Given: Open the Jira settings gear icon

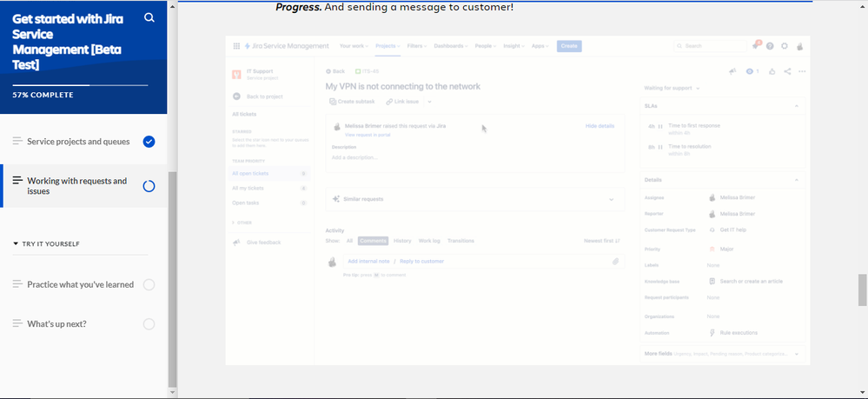Looking at the screenshot, I should [x=785, y=46].
